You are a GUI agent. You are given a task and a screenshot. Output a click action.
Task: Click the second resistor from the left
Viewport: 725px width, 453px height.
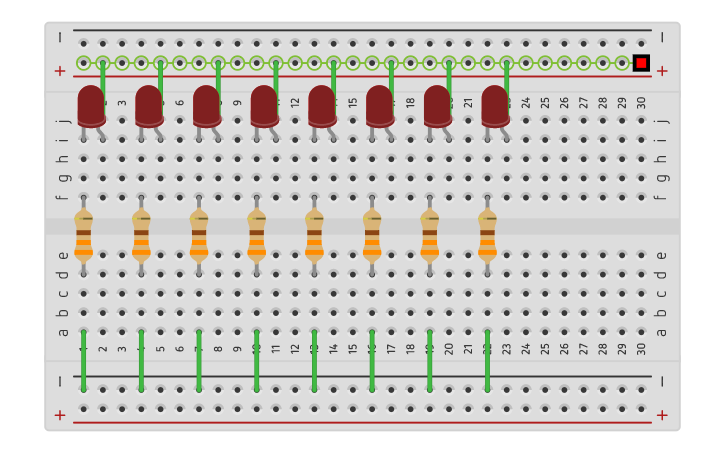click(x=141, y=235)
